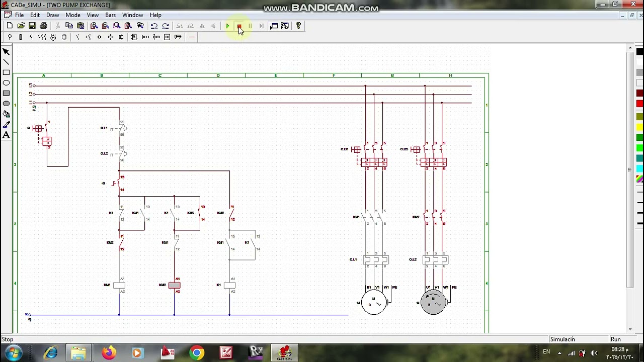Image resolution: width=644 pixels, height=362 pixels.
Task: Select the filled rectangle drawing tool
Action: click(x=6, y=93)
